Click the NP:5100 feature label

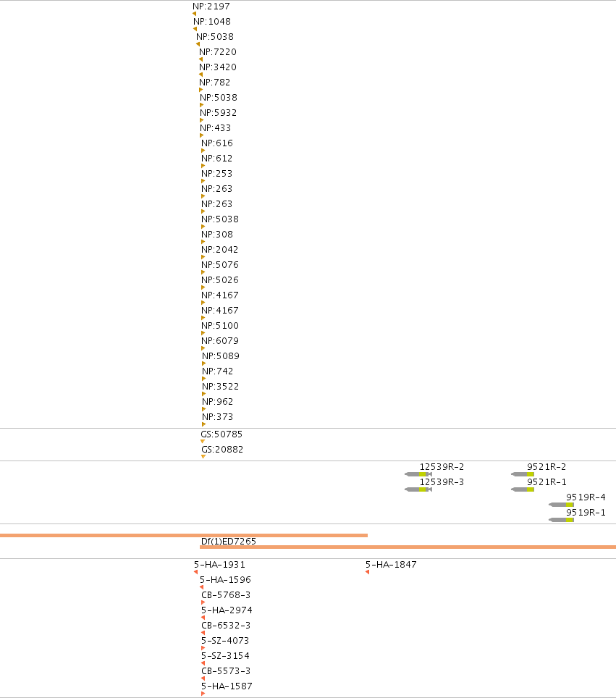[x=220, y=325]
